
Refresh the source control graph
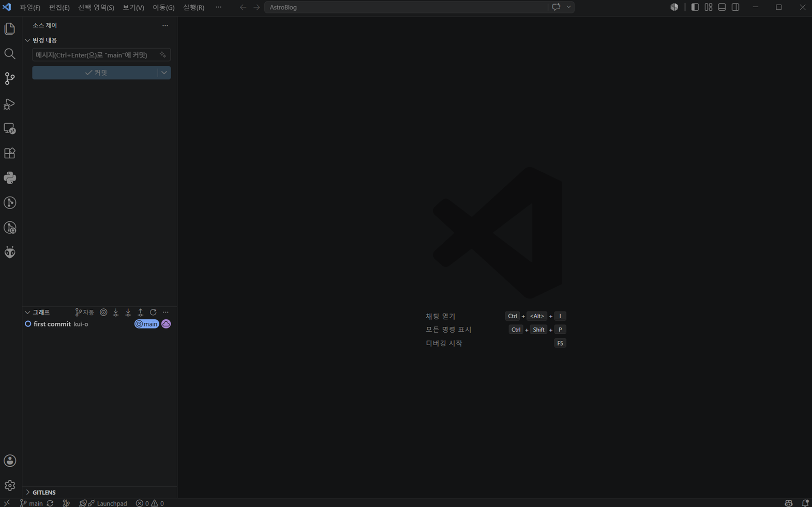153,312
